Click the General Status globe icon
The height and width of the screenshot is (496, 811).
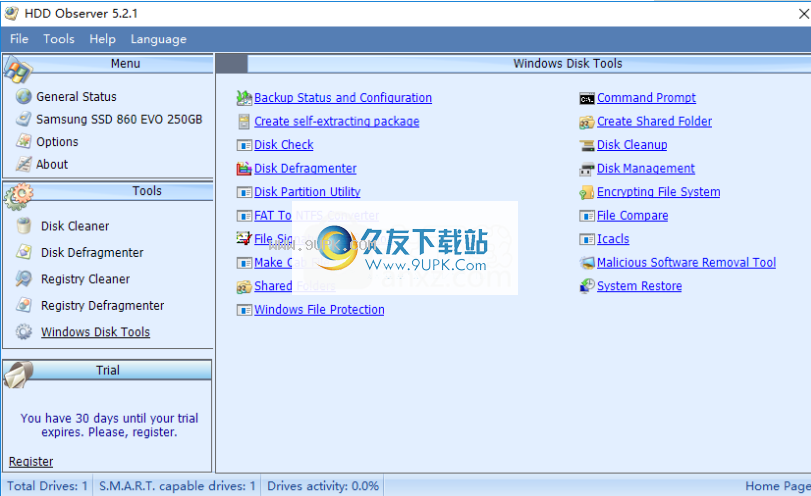(x=24, y=96)
